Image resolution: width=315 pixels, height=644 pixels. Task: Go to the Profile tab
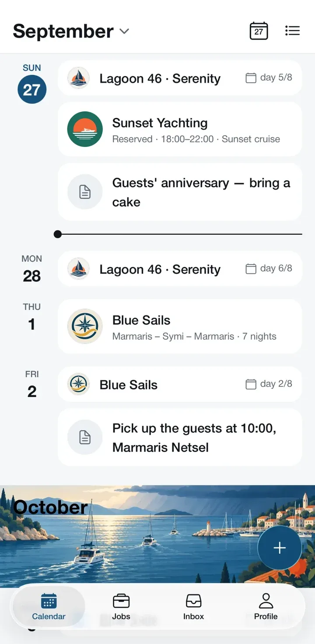point(266,607)
